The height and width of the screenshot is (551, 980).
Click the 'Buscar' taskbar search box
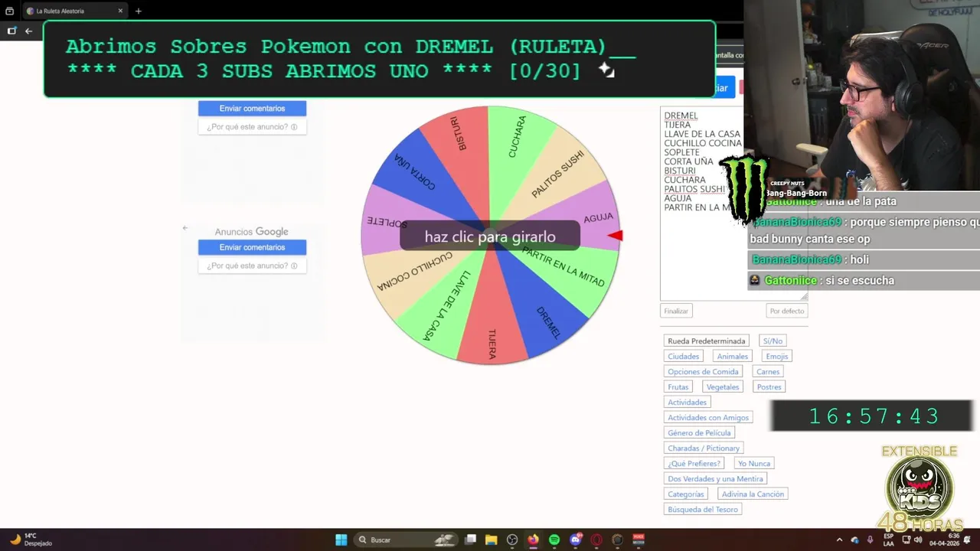406,540
